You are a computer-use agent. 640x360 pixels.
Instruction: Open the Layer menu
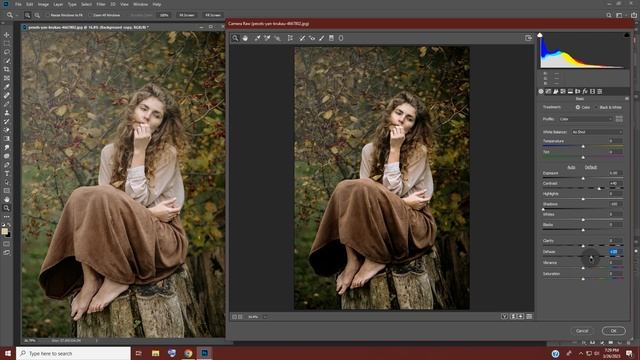(x=58, y=4)
